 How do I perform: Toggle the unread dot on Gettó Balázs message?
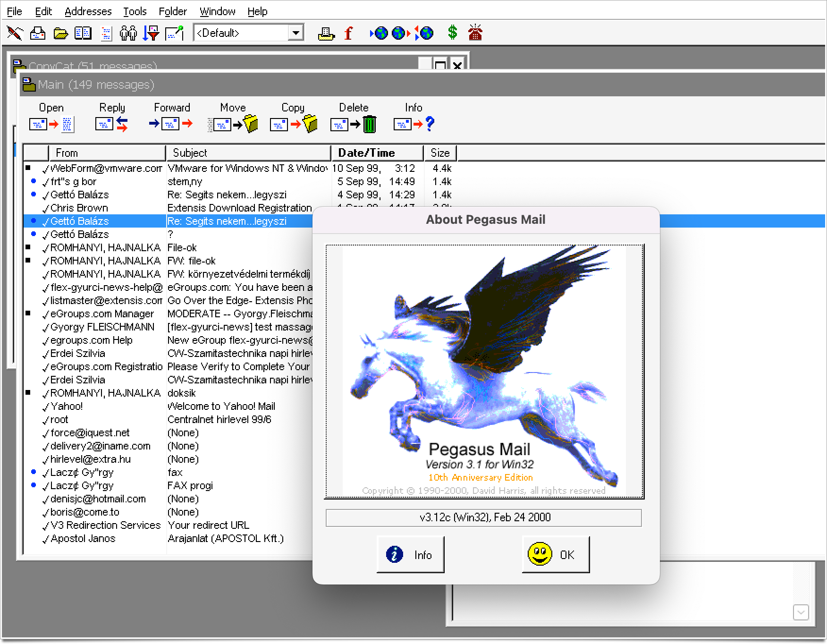click(x=33, y=195)
